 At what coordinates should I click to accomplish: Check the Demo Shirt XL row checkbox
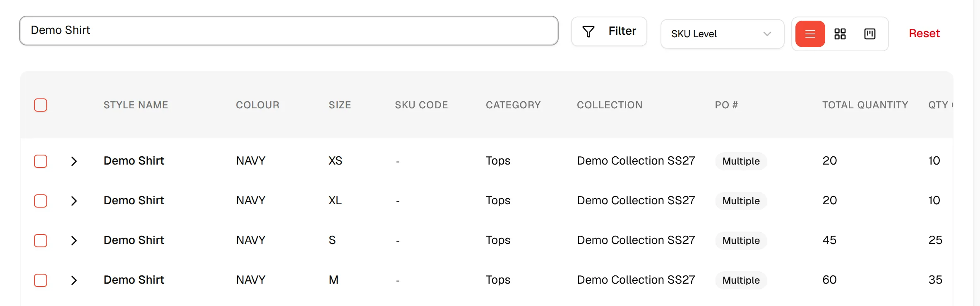pyautogui.click(x=41, y=201)
